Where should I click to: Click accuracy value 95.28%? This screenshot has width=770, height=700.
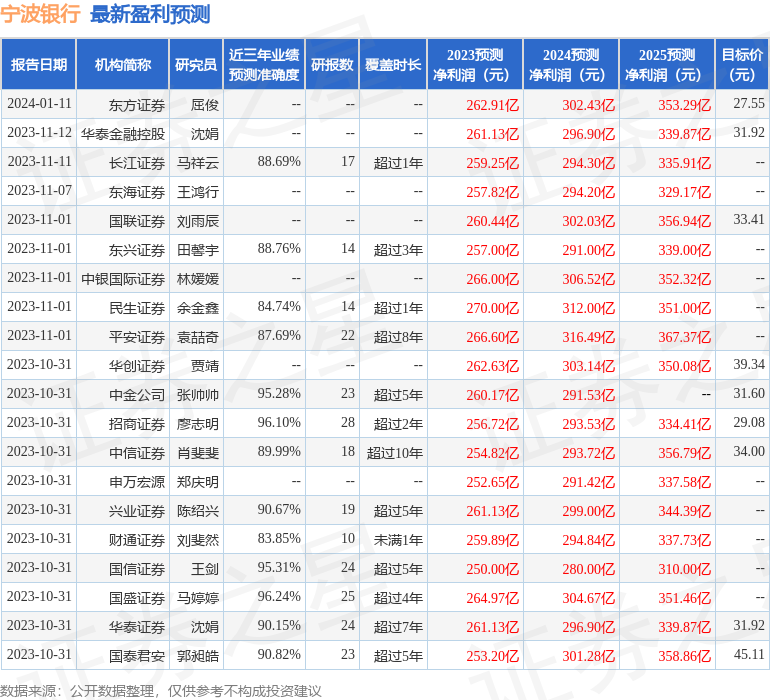coord(279,393)
